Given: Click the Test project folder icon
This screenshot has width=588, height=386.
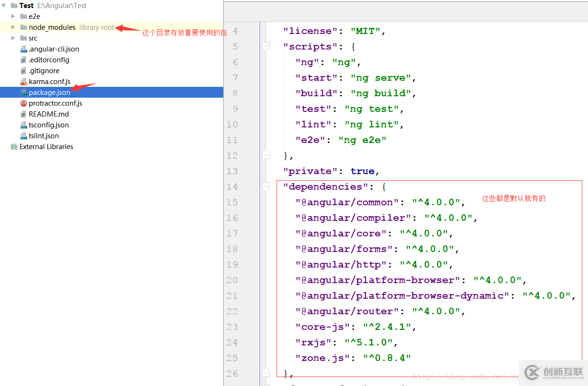Looking at the screenshot, I should (13, 6).
